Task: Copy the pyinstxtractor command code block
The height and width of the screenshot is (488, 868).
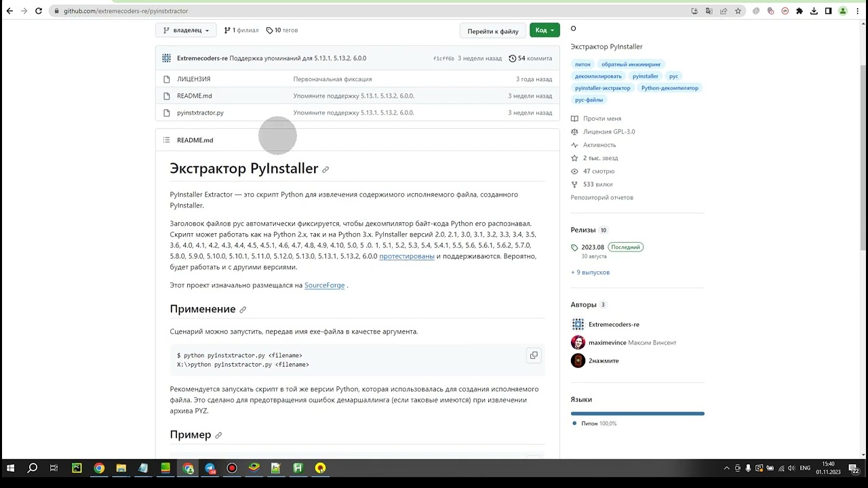Action: pyautogui.click(x=534, y=355)
